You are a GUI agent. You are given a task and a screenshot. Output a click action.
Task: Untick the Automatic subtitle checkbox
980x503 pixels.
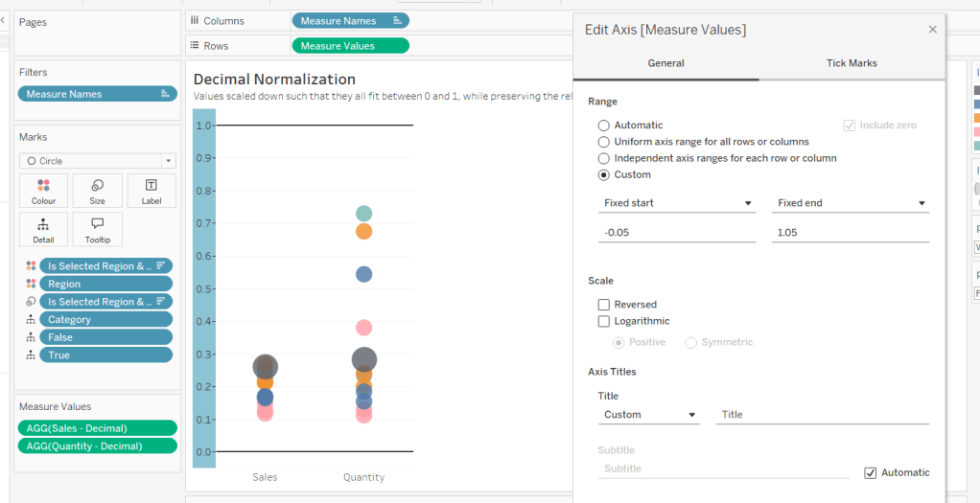click(x=871, y=472)
